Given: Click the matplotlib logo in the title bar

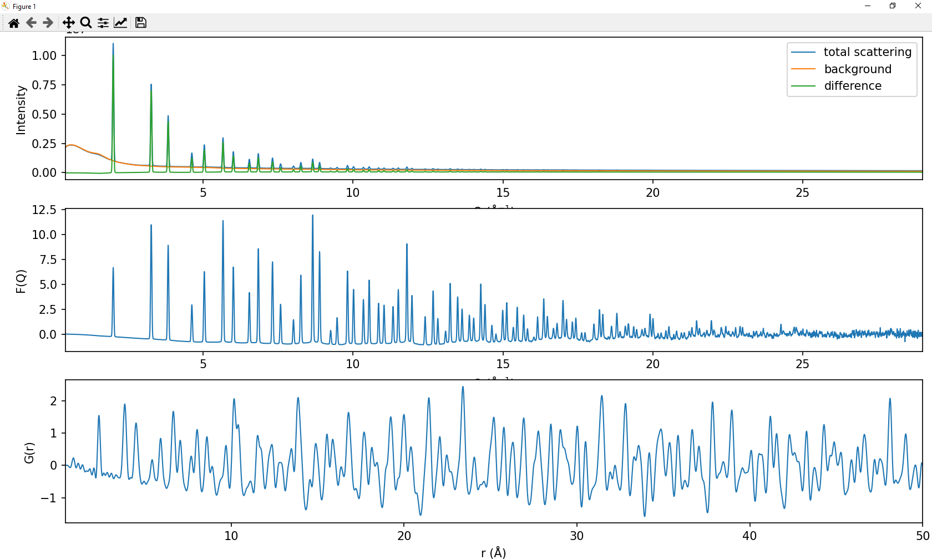Looking at the screenshot, I should (x=6, y=6).
